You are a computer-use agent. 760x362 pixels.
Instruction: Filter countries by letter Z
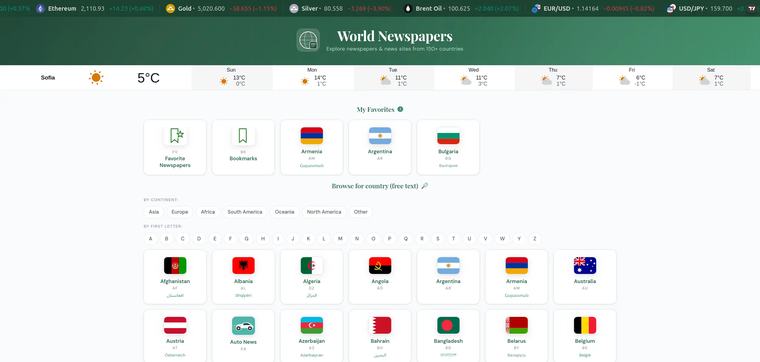click(x=535, y=239)
